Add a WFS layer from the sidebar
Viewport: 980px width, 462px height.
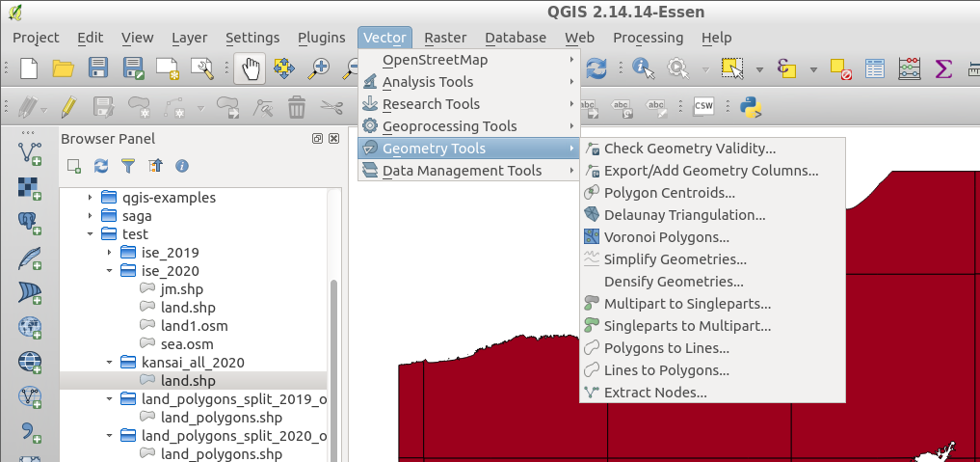coord(29,398)
